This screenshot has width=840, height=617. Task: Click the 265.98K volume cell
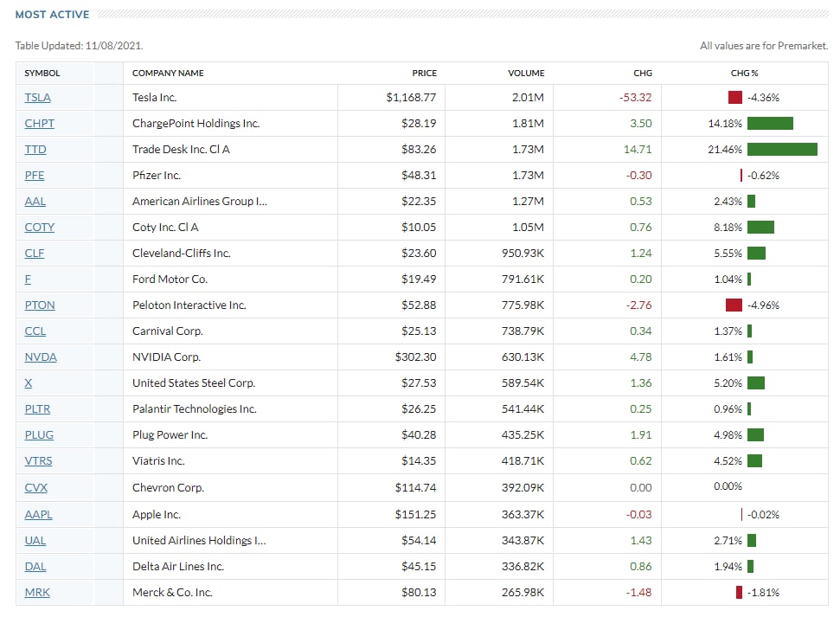pos(523,593)
